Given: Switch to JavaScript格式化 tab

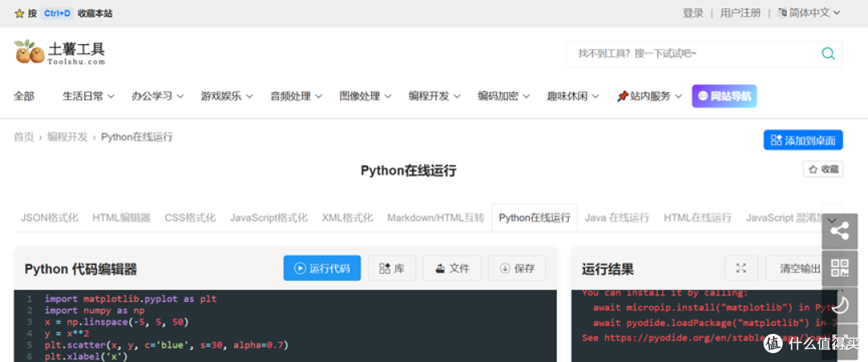Looking at the screenshot, I should tap(268, 218).
